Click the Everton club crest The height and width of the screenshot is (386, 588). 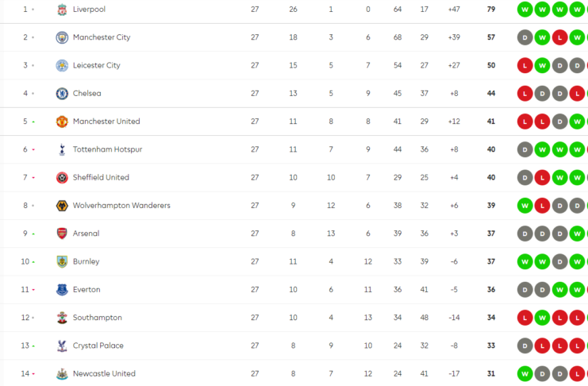click(x=62, y=290)
